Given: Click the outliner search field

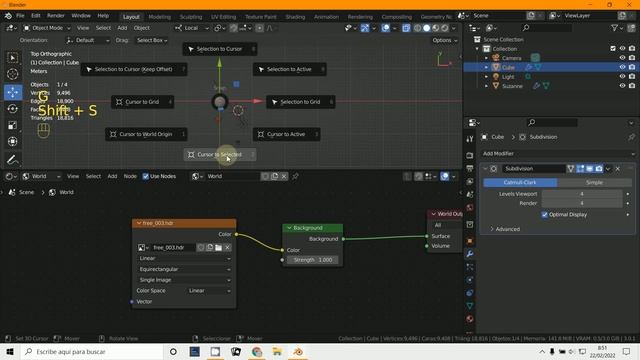Looking at the screenshot, I should (x=546, y=28).
